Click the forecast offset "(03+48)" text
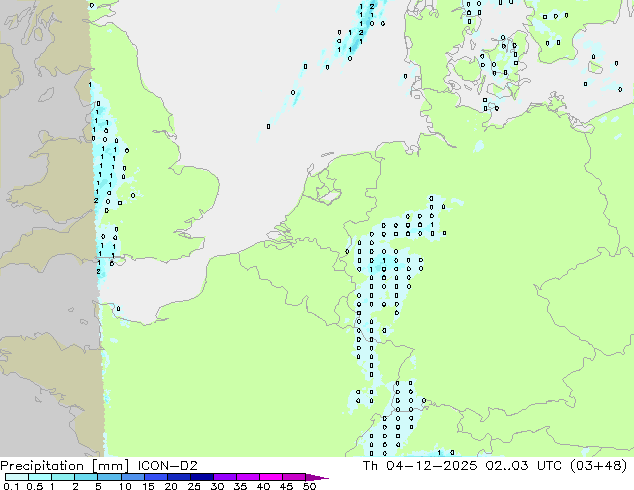The image size is (634, 490). click(x=598, y=466)
